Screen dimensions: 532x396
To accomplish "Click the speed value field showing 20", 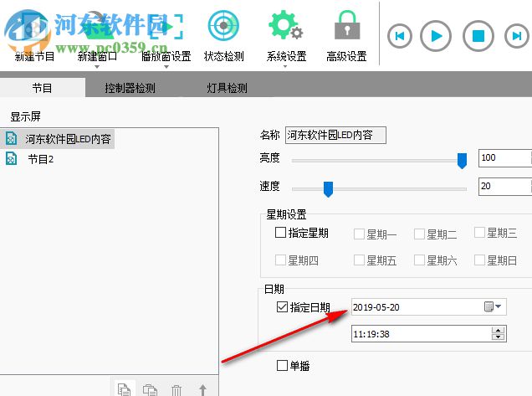I will [x=505, y=187].
